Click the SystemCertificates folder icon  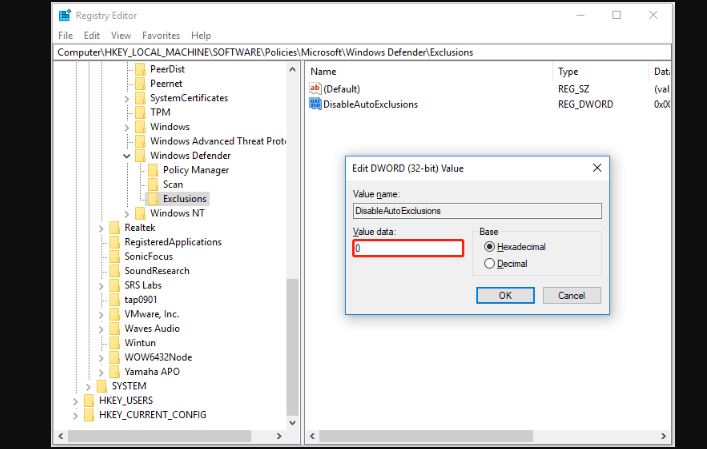[141, 98]
